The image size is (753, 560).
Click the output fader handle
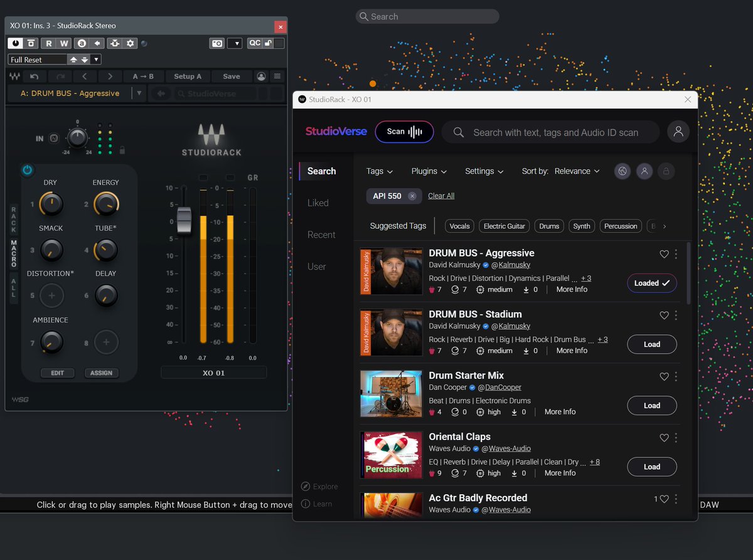pyautogui.click(x=184, y=221)
